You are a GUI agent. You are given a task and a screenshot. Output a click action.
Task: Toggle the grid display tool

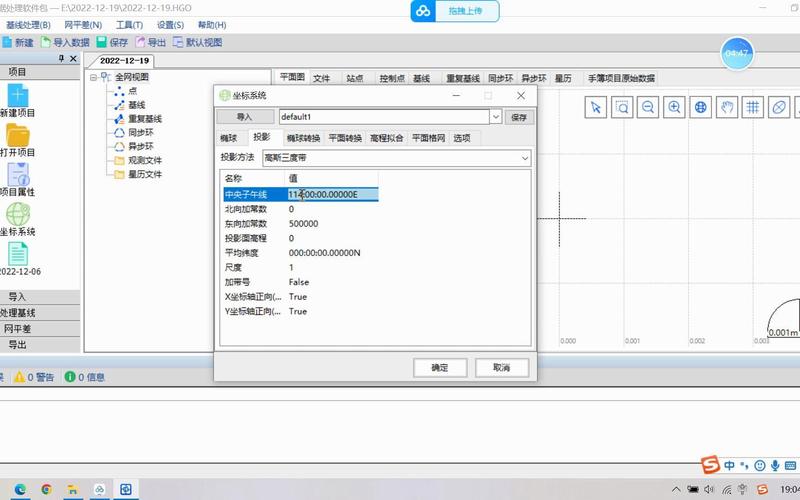[x=753, y=107]
